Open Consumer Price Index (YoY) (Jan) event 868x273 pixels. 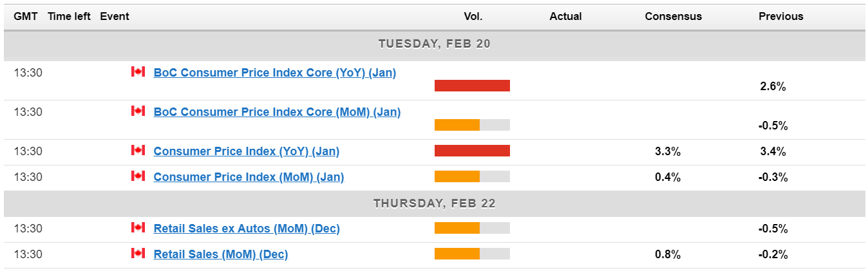[x=246, y=151]
